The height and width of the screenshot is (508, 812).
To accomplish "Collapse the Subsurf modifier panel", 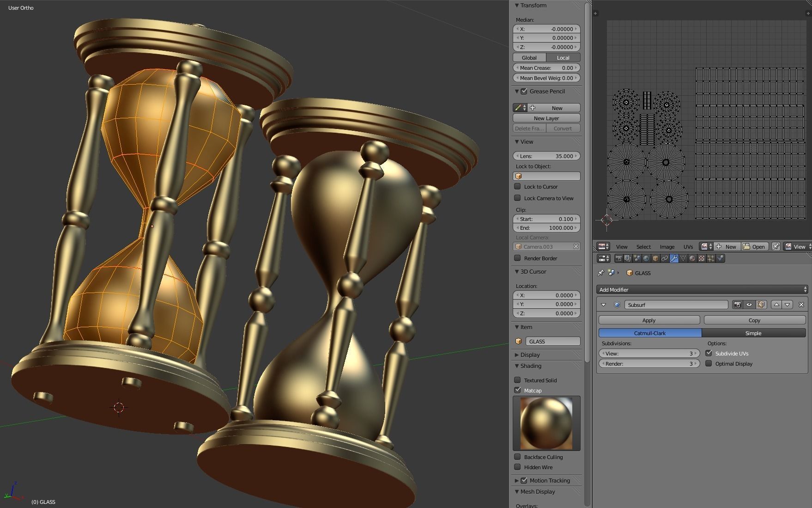I will (603, 305).
